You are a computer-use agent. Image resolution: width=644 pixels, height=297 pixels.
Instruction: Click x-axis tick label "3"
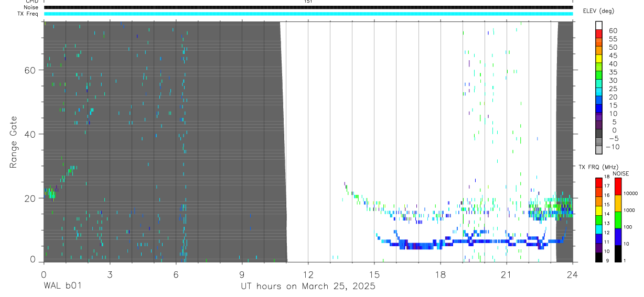(110, 274)
